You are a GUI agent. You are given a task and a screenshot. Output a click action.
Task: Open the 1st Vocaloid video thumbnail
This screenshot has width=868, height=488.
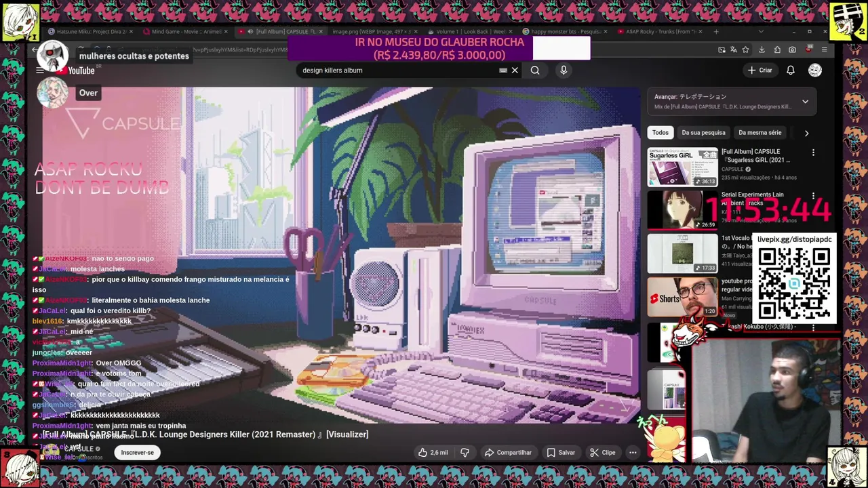pyautogui.click(x=682, y=253)
